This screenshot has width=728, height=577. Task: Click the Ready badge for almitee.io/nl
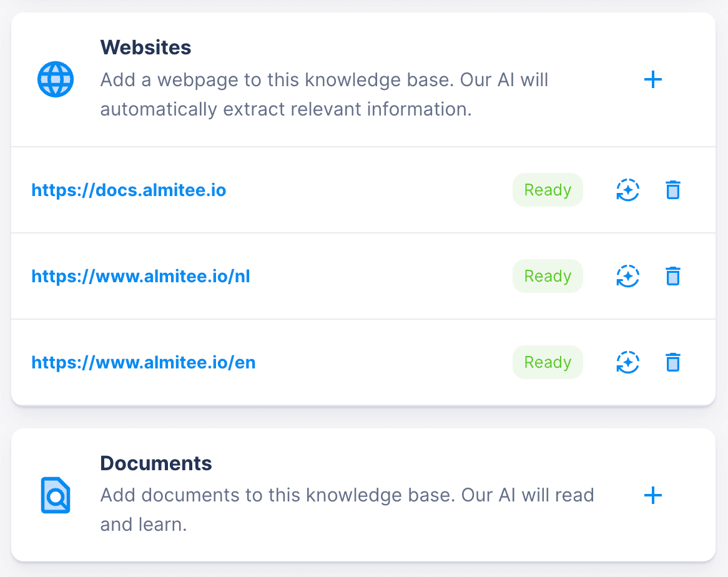(548, 276)
